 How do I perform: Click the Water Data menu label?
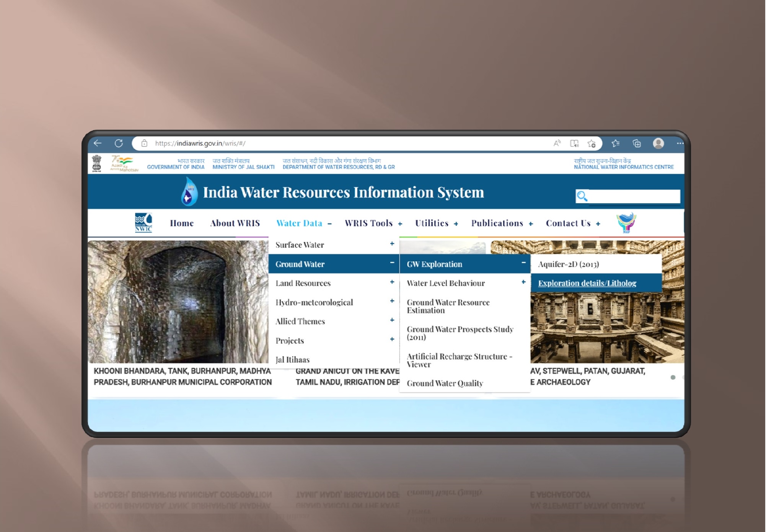click(299, 223)
